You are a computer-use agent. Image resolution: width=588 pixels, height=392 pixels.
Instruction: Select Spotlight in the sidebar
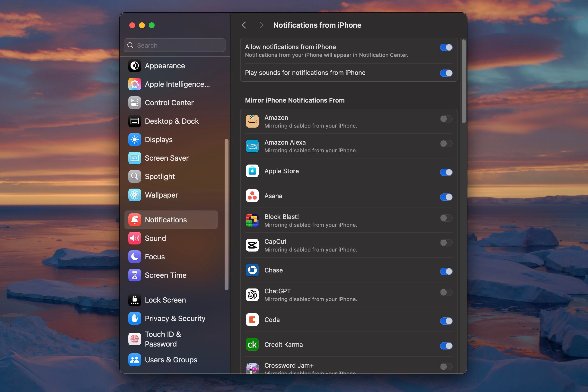tap(171, 177)
